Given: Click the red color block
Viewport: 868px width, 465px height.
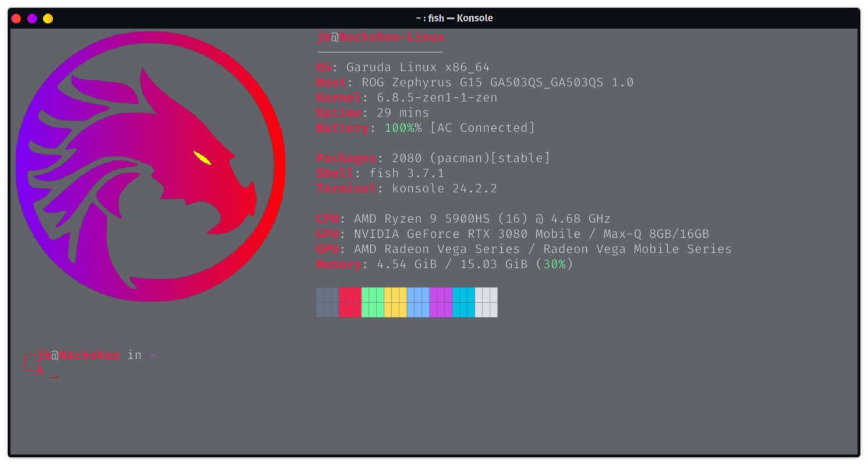Looking at the screenshot, I should [x=350, y=302].
